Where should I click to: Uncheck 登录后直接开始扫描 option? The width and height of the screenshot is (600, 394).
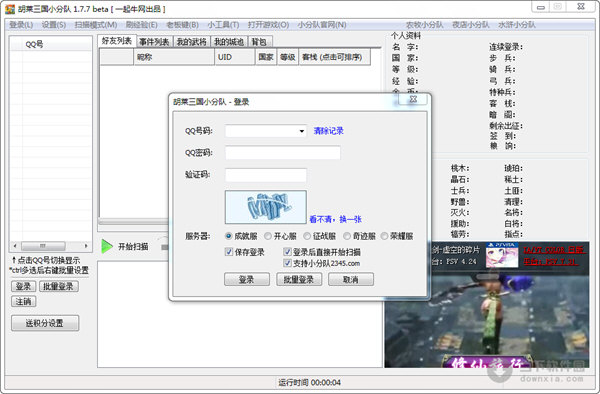[287, 252]
